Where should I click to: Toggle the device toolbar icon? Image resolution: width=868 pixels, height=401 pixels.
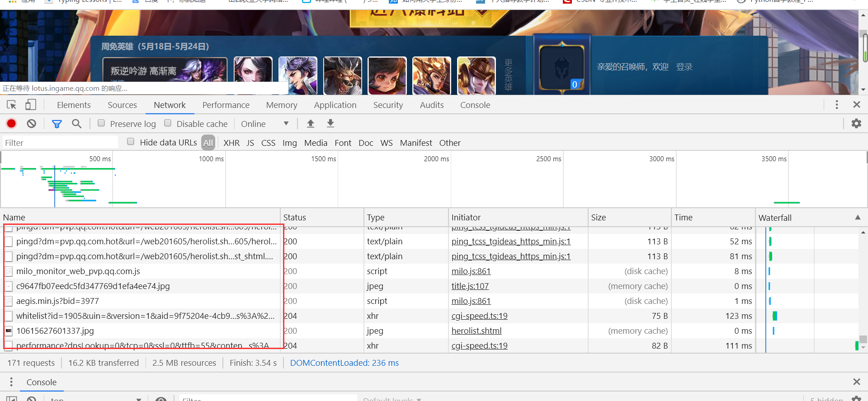tap(30, 105)
